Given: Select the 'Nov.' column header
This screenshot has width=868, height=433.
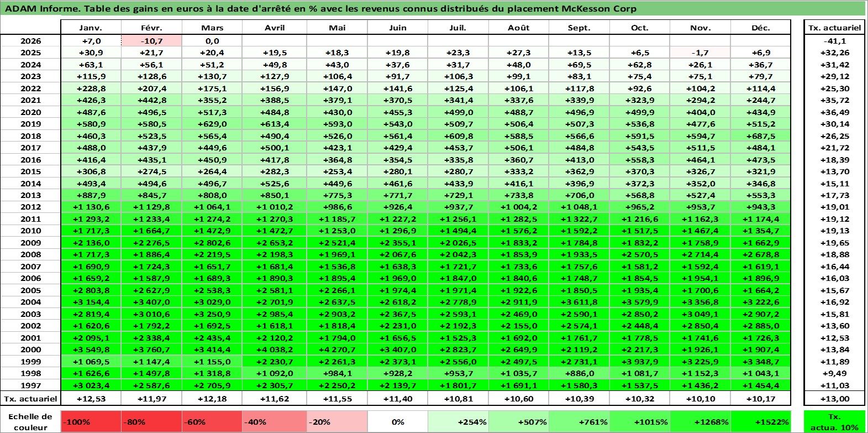Looking at the screenshot, I should [700, 28].
